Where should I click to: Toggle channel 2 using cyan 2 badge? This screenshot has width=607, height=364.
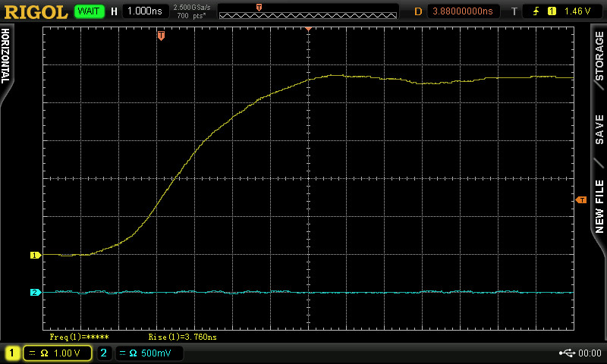pyautogui.click(x=105, y=353)
